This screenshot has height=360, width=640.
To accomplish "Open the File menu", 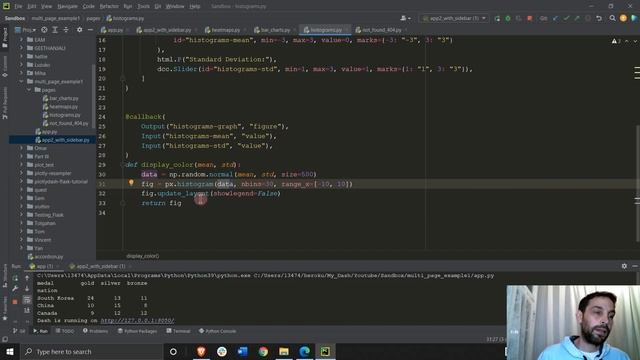I will pos(18,7).
